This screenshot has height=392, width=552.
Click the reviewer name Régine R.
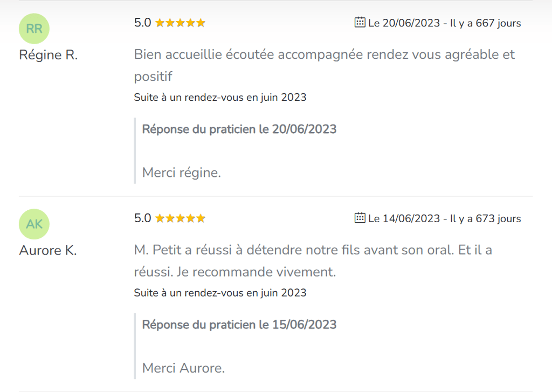[x=49, y=55]
